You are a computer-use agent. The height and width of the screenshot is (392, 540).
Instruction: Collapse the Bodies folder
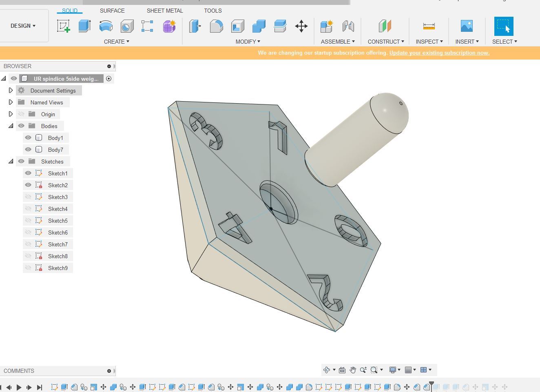coord(11,126)
